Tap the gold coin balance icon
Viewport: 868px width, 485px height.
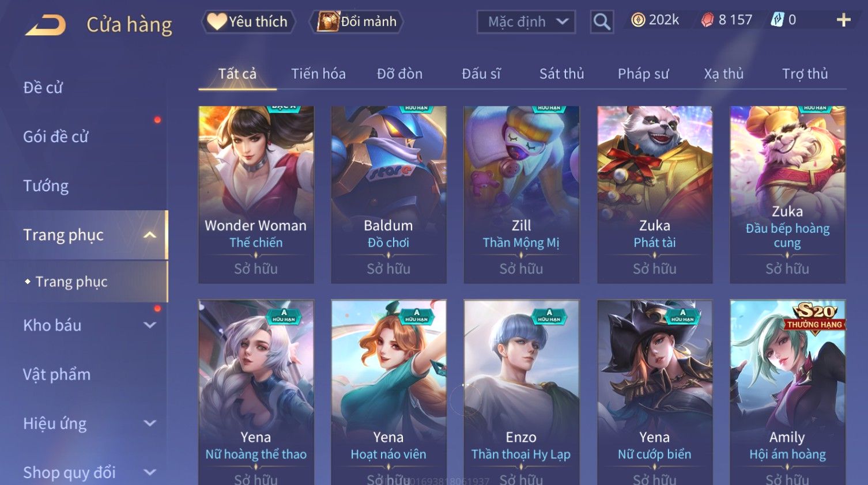pyautogui.click(x=638, y=20)
